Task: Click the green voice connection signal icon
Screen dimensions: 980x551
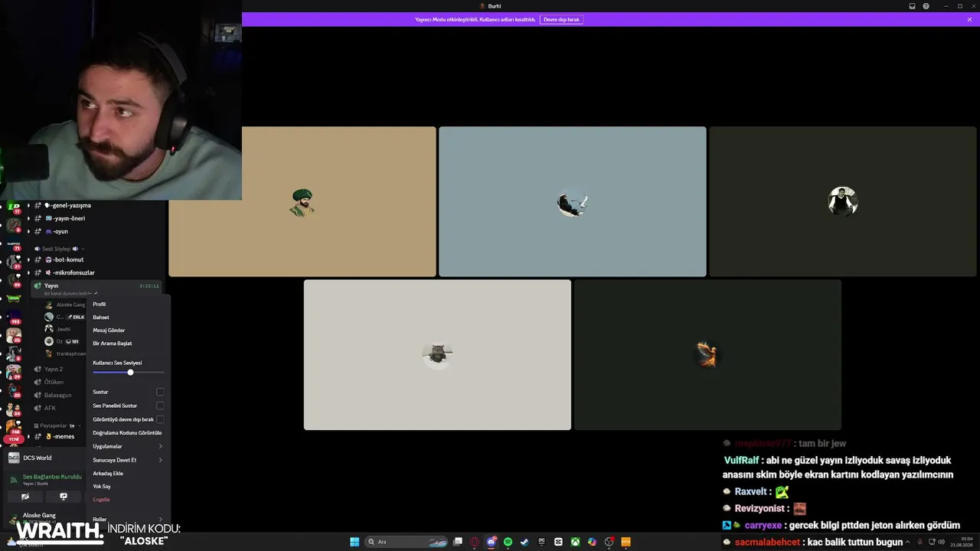Action: [x=13, y=480]
